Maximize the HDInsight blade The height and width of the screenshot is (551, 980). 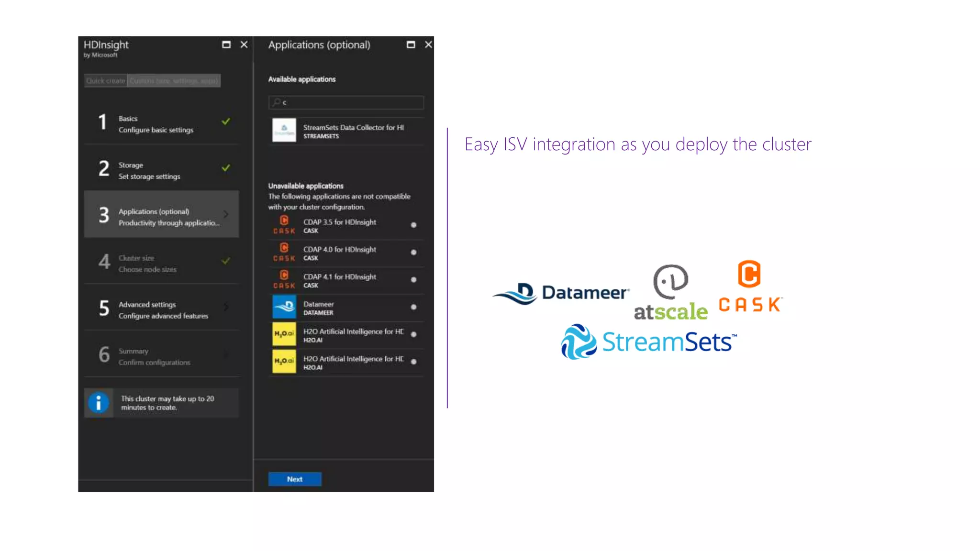[226, 44]
